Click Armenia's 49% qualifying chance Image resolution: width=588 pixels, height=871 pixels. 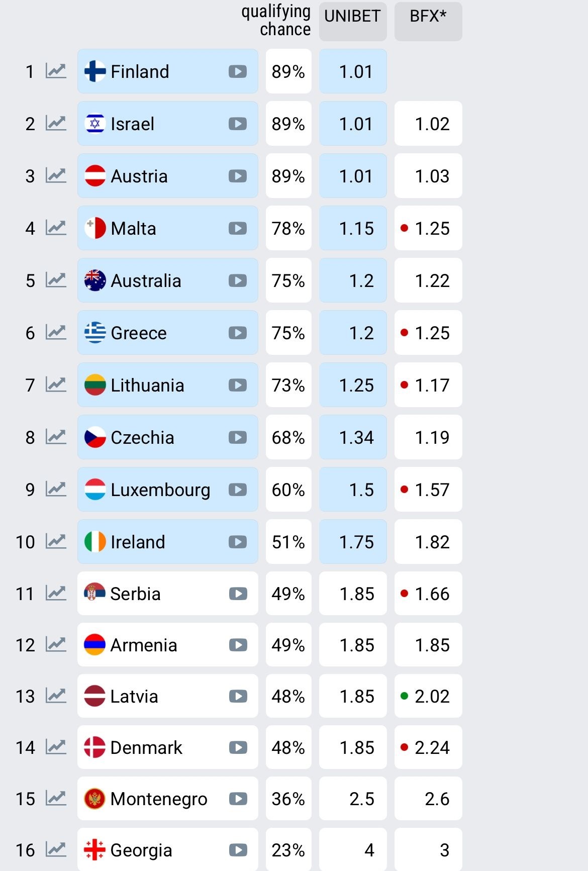288,645
